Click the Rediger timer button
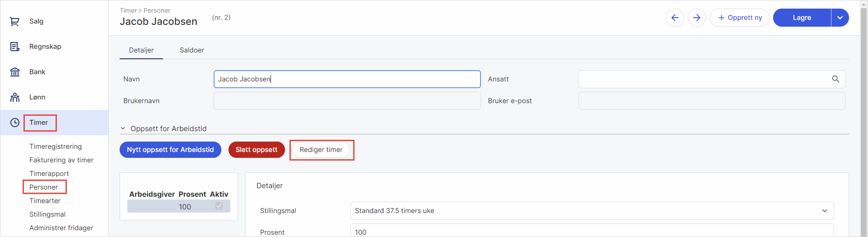The image size is (868, 237). 321,150
